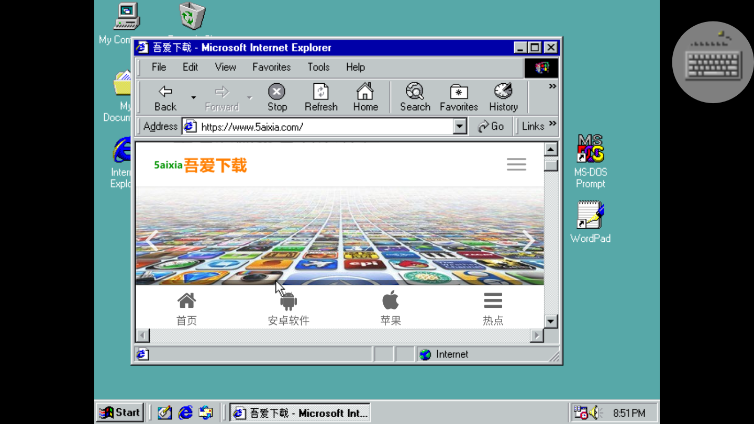The width and height of the screenshot is (754, 424).
Task: Click the address URL field
Action: tap(326, 126)
